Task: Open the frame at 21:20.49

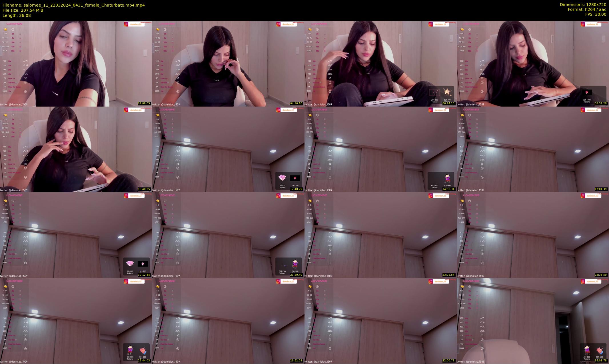Action: (228, 235)
